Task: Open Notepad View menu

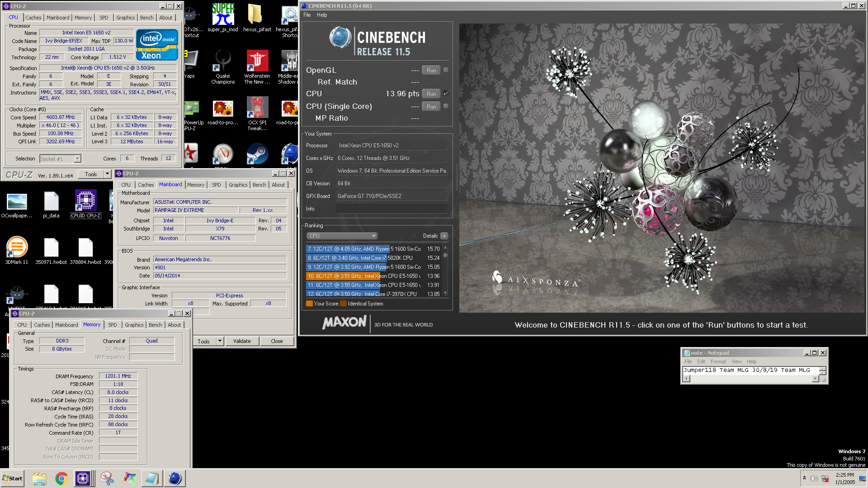Action: pos(736,361)
